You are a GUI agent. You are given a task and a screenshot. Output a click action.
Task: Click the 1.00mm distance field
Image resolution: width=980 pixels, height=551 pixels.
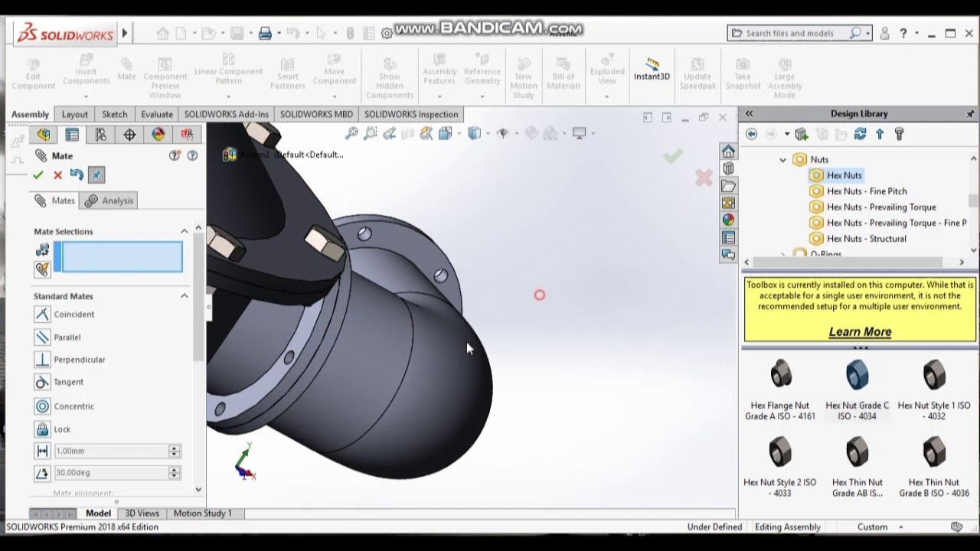coord(111,451)
